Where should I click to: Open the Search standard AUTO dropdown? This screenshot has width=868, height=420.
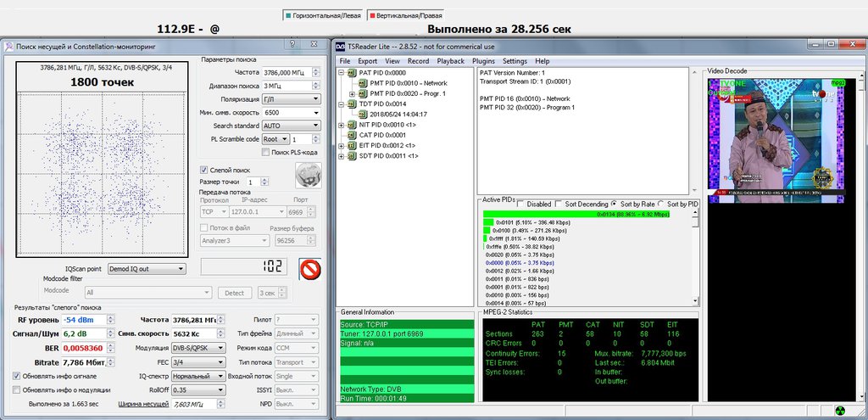291,126
